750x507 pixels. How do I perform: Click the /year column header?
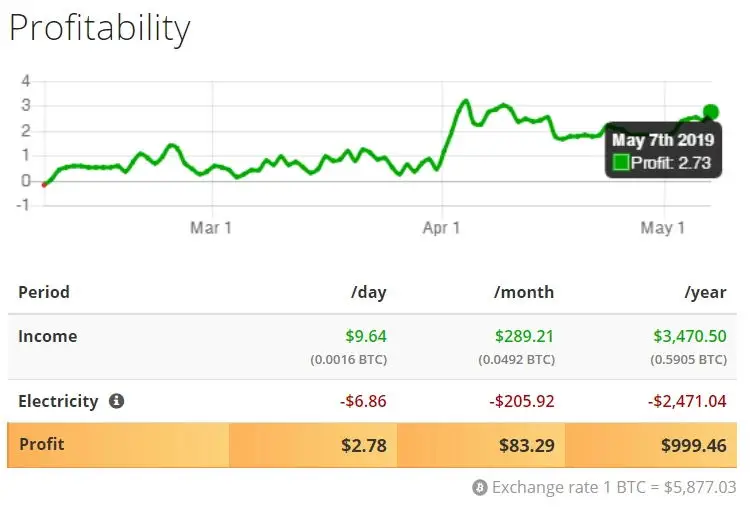tap(705, 292)
